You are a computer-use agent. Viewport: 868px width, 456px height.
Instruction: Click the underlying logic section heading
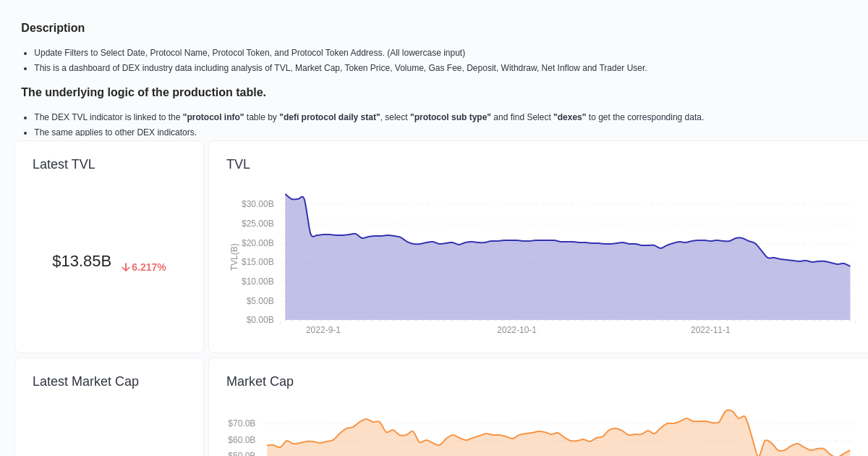tap(144, 92)
